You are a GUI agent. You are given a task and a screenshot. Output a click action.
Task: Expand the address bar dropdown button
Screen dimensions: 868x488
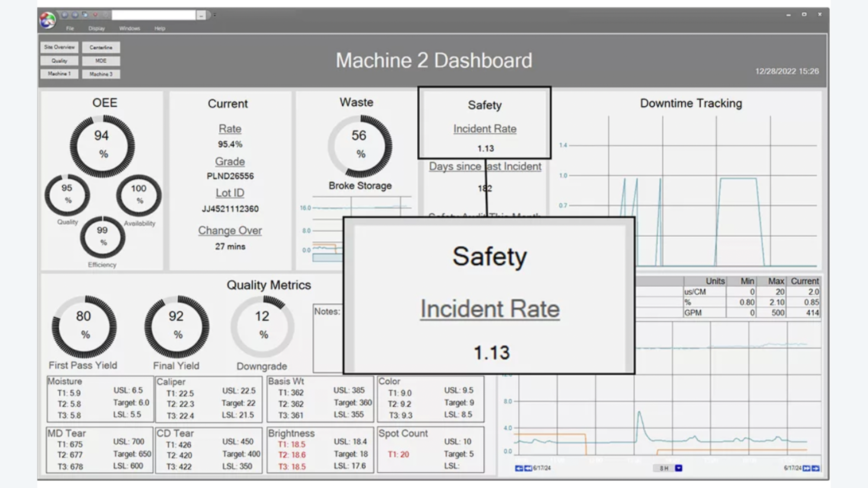click(201, 15)
